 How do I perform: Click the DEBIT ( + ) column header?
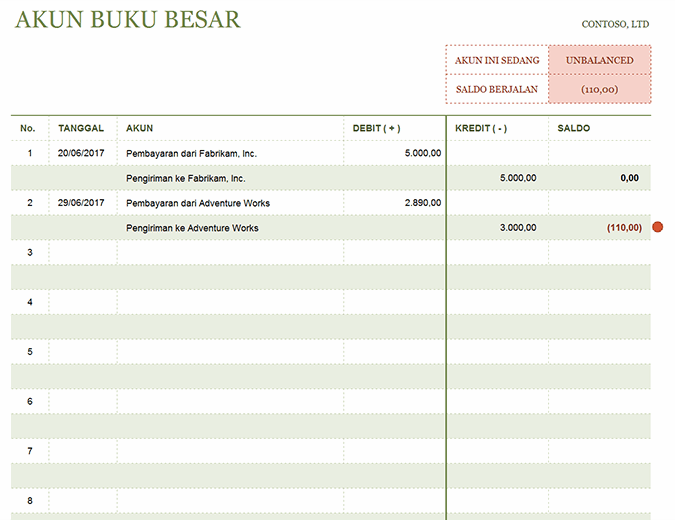(376, 128)
